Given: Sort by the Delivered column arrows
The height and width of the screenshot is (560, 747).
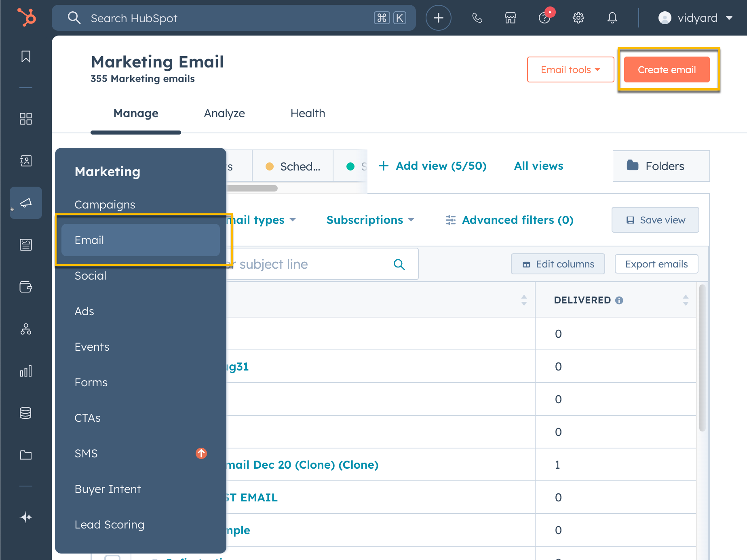Looking at the screenshot, I should click(686, 300).
